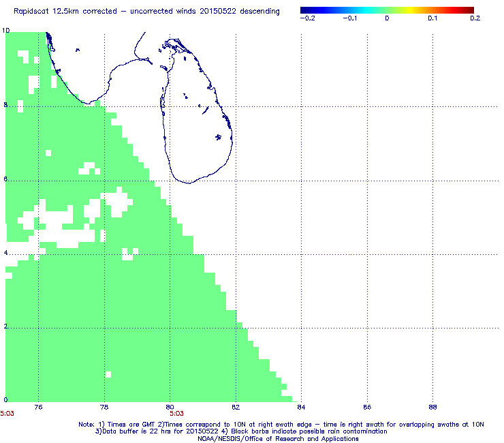
Task: Click the color scale bar at top
Action: point(387,10)
